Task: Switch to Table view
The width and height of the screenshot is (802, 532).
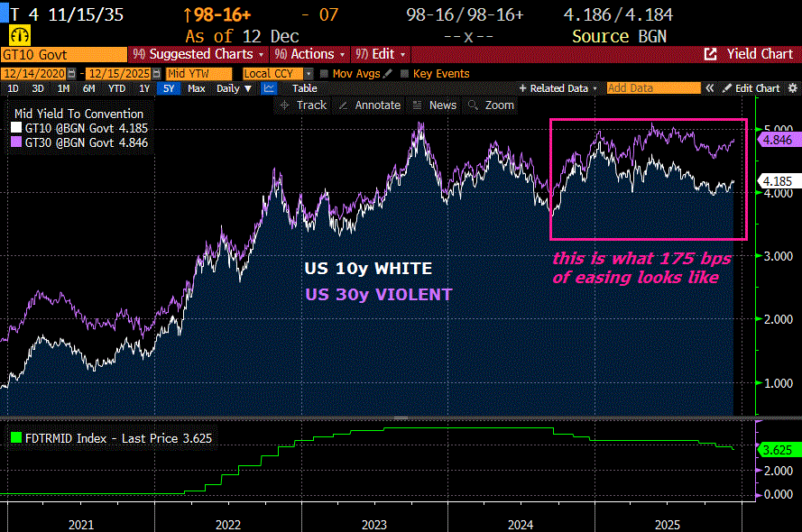Action: [x=305, y=88]
